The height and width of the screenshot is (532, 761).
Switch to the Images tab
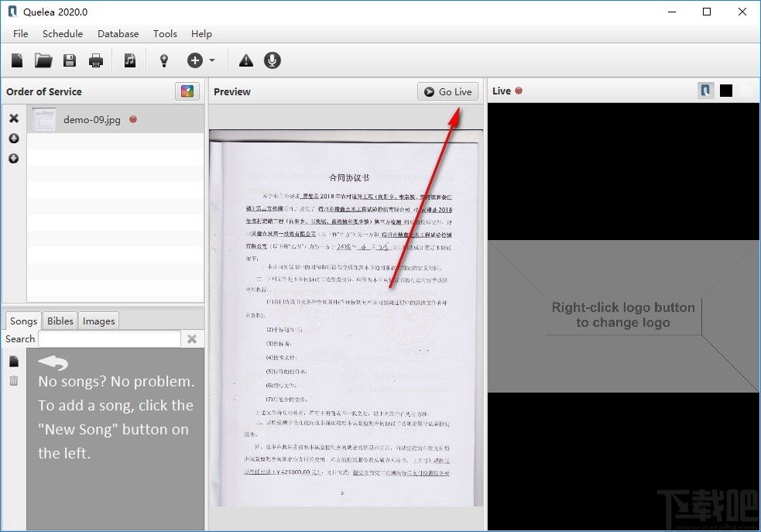99,321
